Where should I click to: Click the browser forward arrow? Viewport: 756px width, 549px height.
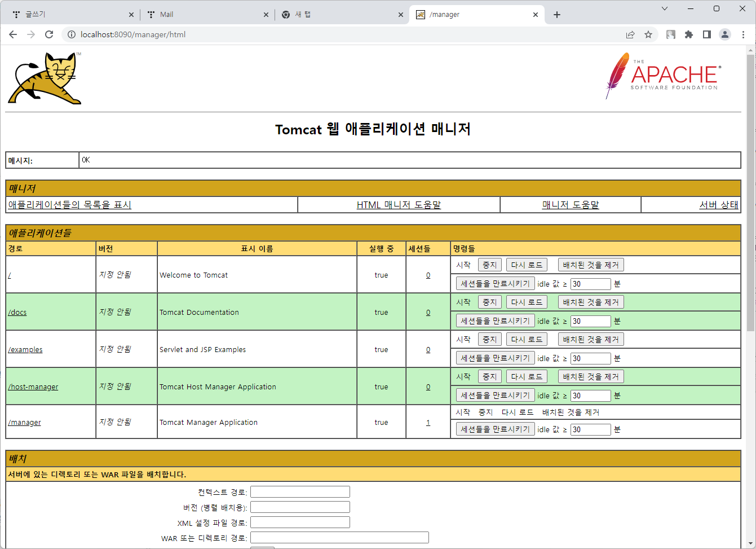pyautogui.click(x=31, y=34)
